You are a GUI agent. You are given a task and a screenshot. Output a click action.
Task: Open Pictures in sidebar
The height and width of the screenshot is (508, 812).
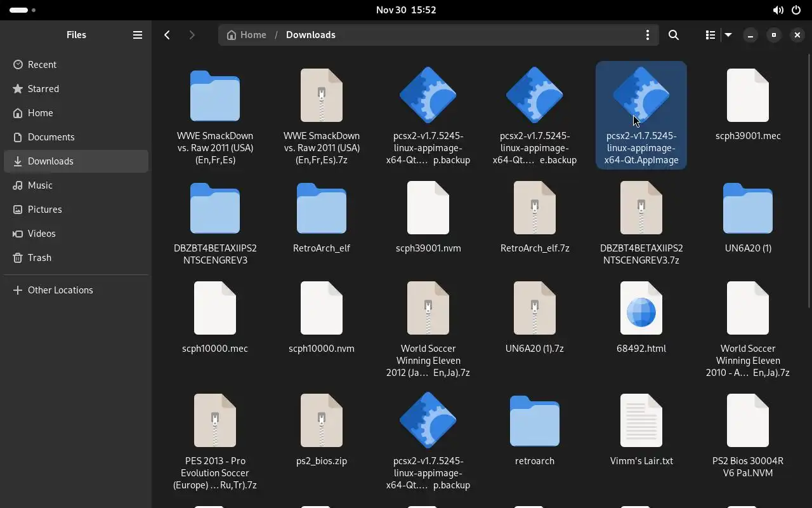[76, 210]
